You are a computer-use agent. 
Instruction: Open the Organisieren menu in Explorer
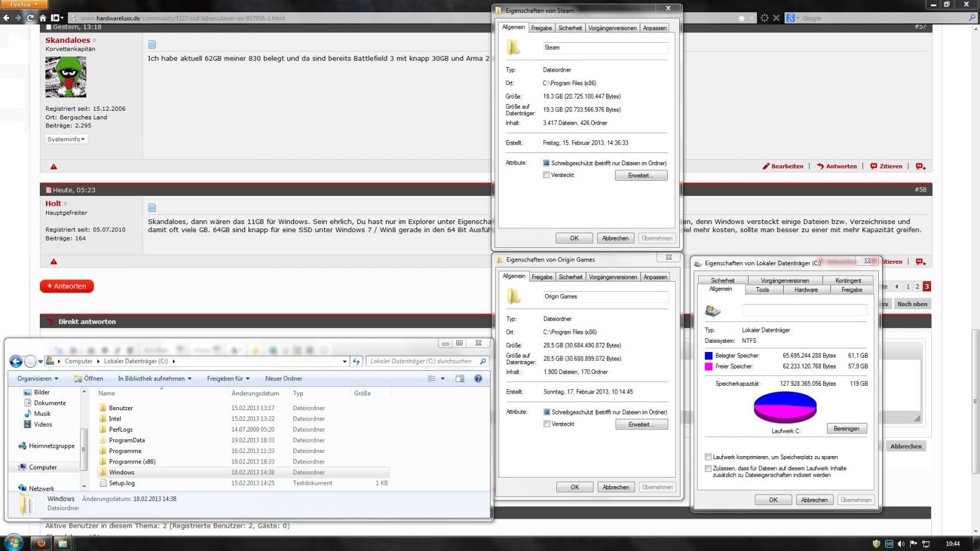click(x=38, y=379)
